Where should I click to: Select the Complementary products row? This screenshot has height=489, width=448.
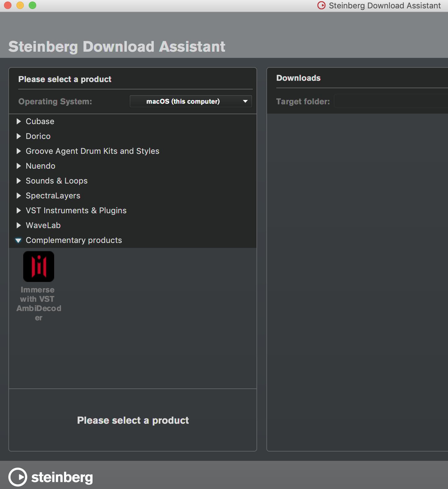(x=133, y=240)
